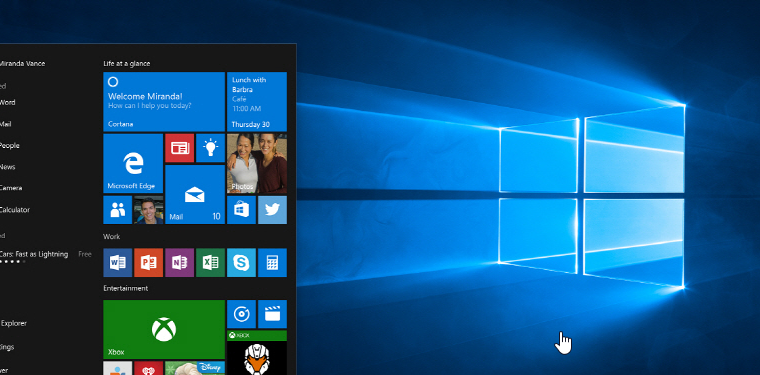Click the Life at a glance group header
760x375 pixels.
pos(127,63)
